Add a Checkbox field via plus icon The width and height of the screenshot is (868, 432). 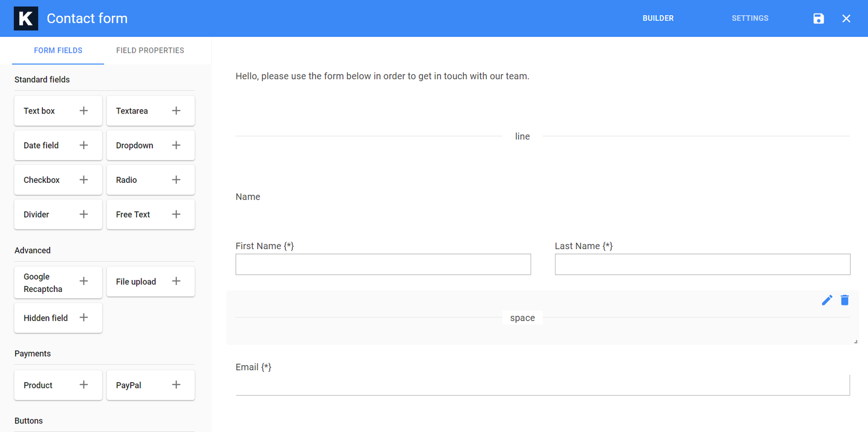(x=84, y=180)
